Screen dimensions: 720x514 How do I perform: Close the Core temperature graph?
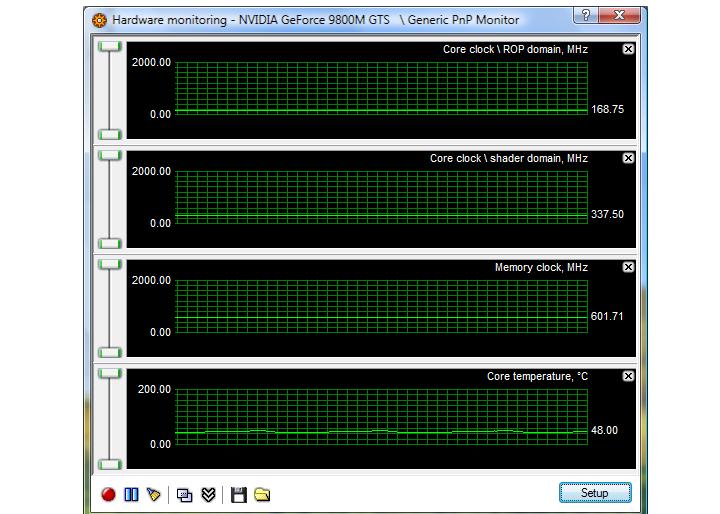click(628, 376)
